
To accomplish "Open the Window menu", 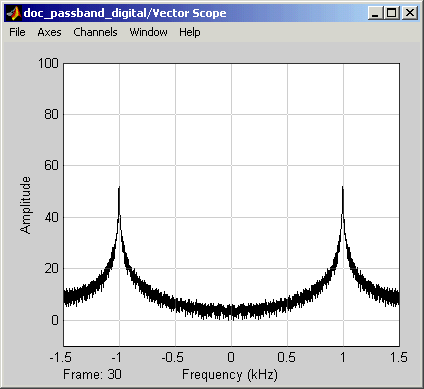I will click(148, 32).
